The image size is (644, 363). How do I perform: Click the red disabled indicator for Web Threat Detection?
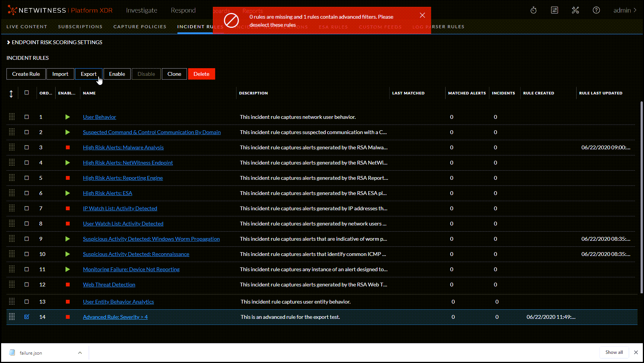(67, 285)
